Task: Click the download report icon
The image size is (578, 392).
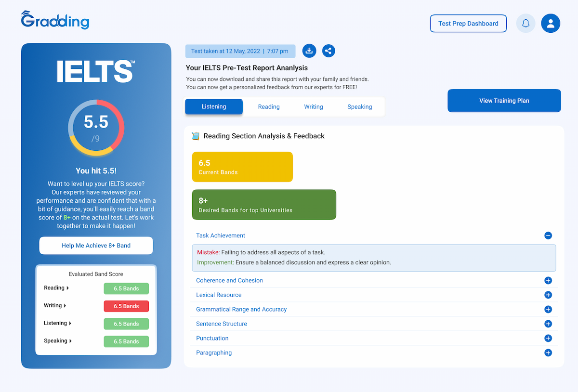Action: coord(309,51)
